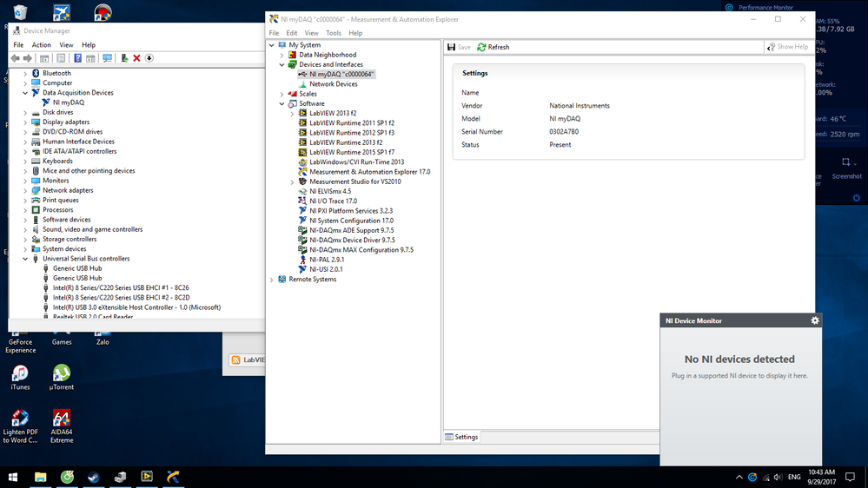
Task: Collapse Universal Serial Bus controllers node
Action: click(25, 259)
